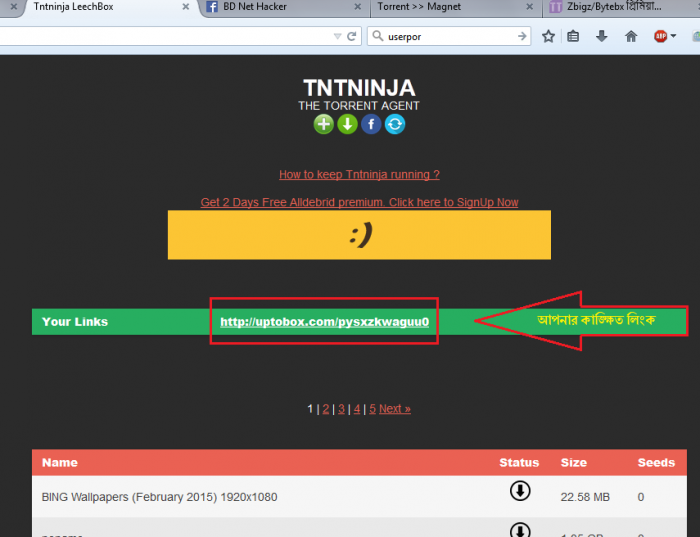Click the bookmark star icon in the toolbar
Screen dimensions: 700x537
[x=548, y=36]
